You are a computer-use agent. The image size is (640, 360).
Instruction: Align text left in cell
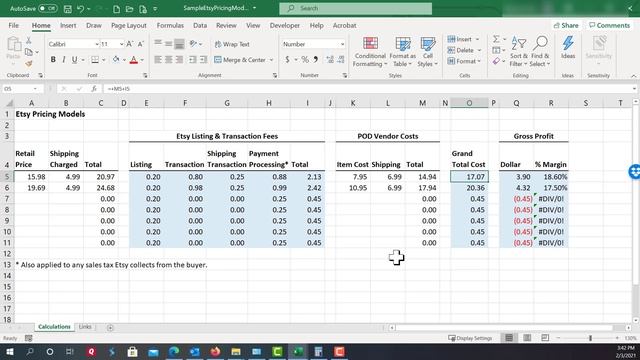click(x=158, y=60)
